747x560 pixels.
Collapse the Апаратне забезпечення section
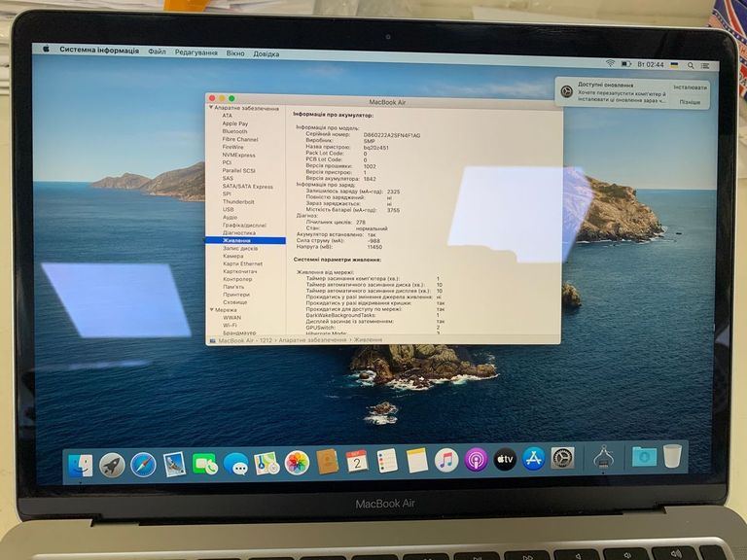211,108
